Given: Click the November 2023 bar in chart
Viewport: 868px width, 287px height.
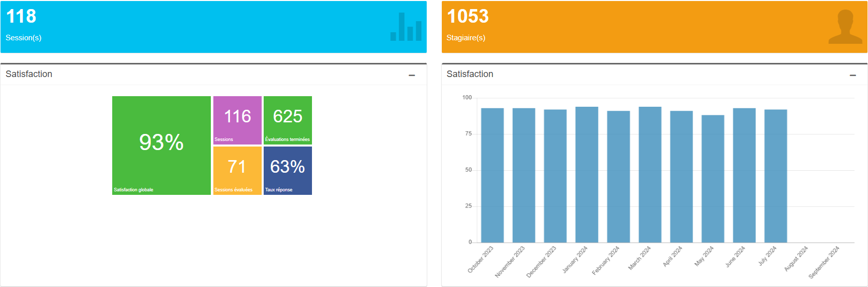Looking at the screenshot, I should point(523,175).
